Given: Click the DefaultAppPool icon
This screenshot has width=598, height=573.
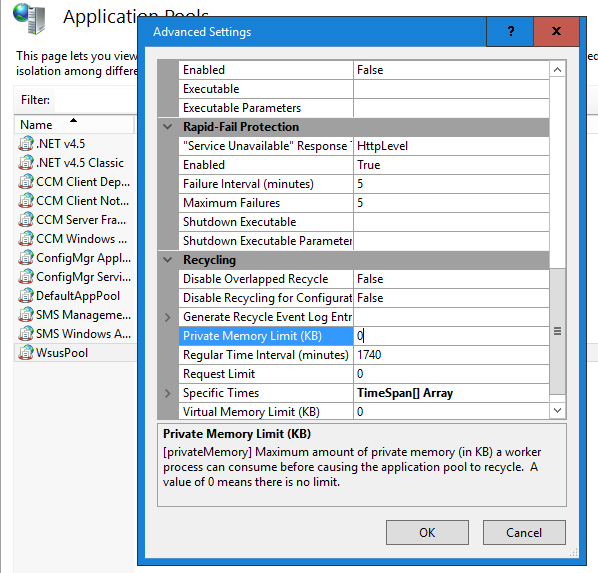Looking at the screenshot, I should click(26, 296).
